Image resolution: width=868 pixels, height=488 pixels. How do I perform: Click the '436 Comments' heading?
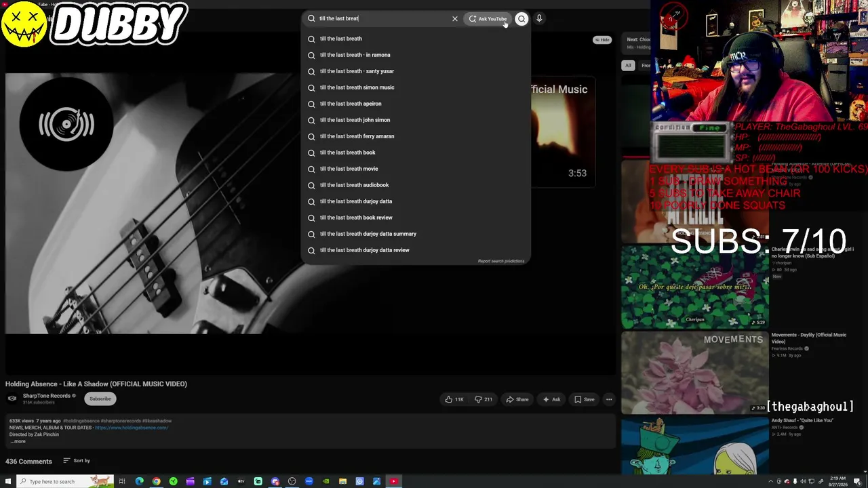28,462
